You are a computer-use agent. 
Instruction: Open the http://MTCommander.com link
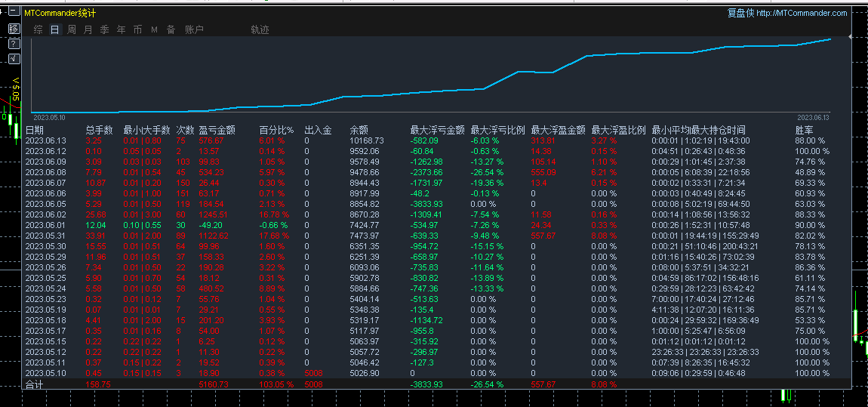(801, 14)
